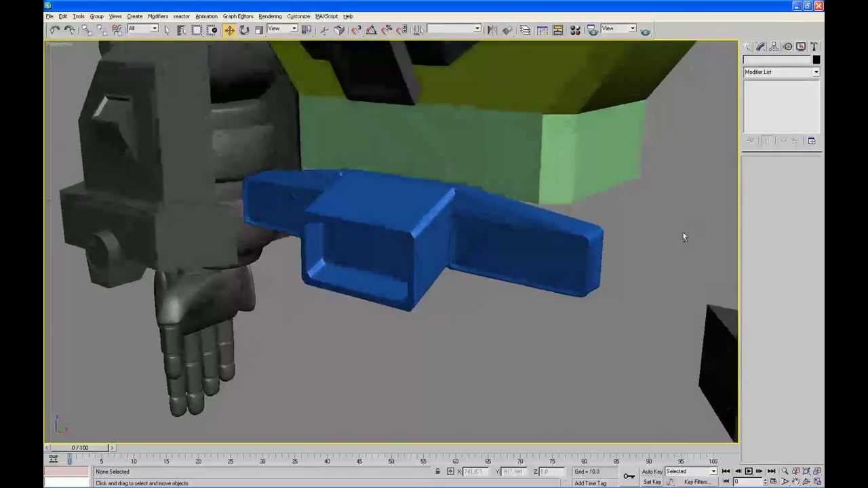Image resolution: width=868 pixels, height=488 pixels.
Task: Choose the Rectangular Selection Region tool
Action: click(197, 30)
